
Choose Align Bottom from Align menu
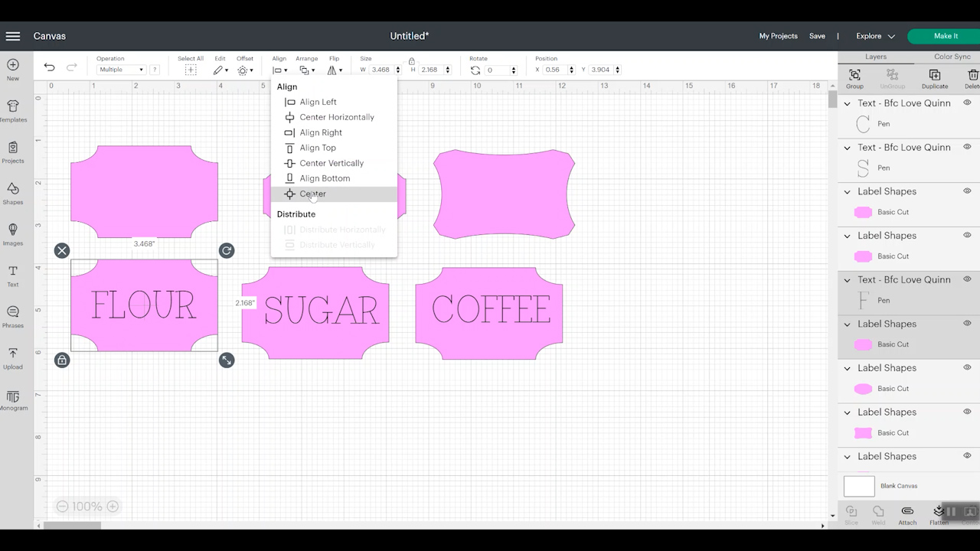pos(334,178)
